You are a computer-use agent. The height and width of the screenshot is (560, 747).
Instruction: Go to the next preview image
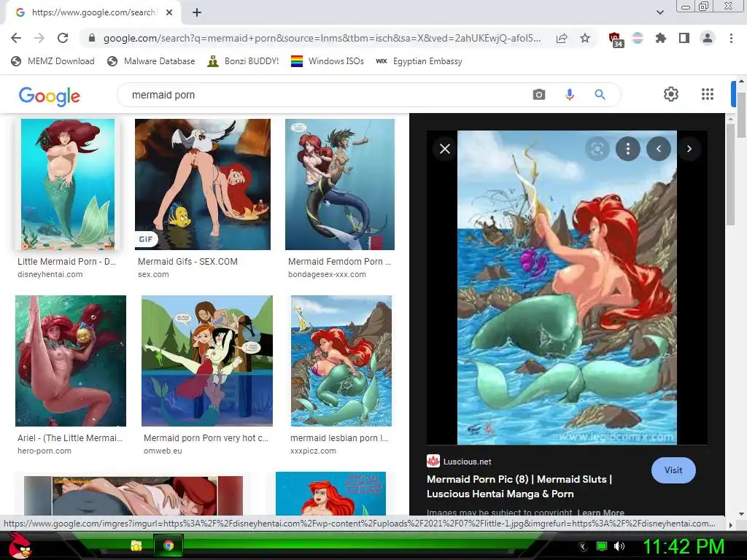click(689, 149)
